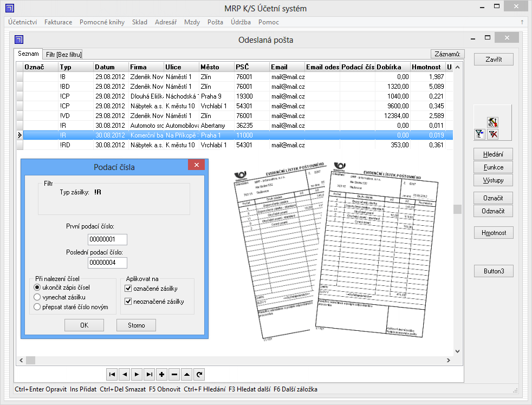Open the Pošta menu
The width and height of the screenshot is (532, 405).
click(x=216, y=22)
